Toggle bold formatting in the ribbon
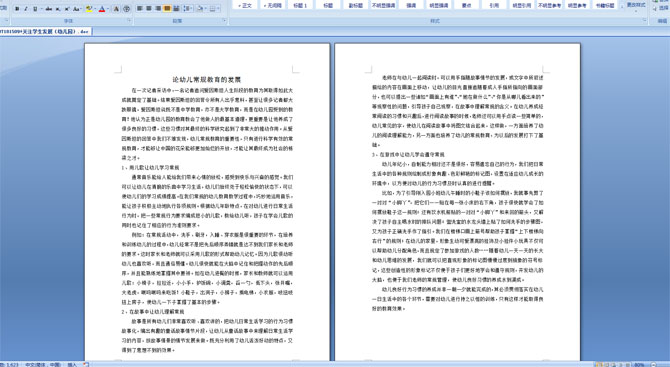 17,9
